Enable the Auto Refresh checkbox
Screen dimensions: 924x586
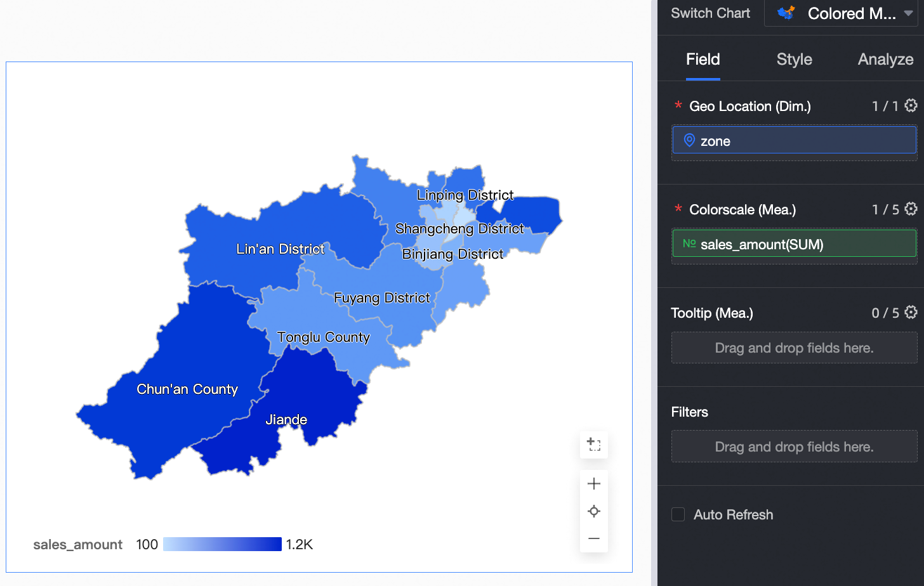pos(678,514)
